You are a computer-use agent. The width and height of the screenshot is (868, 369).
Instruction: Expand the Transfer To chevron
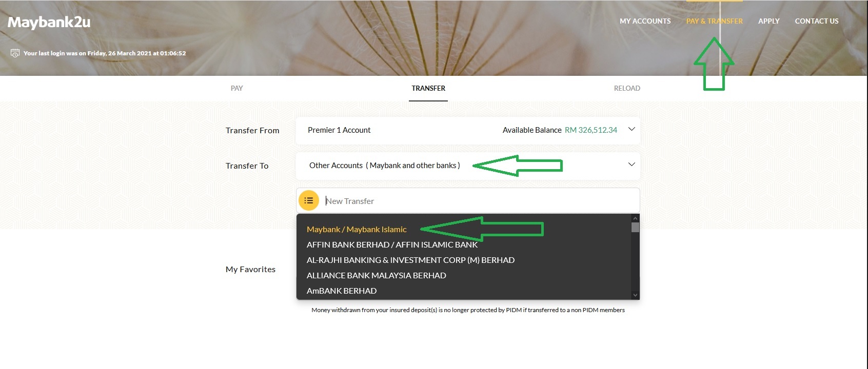(632, 165)
